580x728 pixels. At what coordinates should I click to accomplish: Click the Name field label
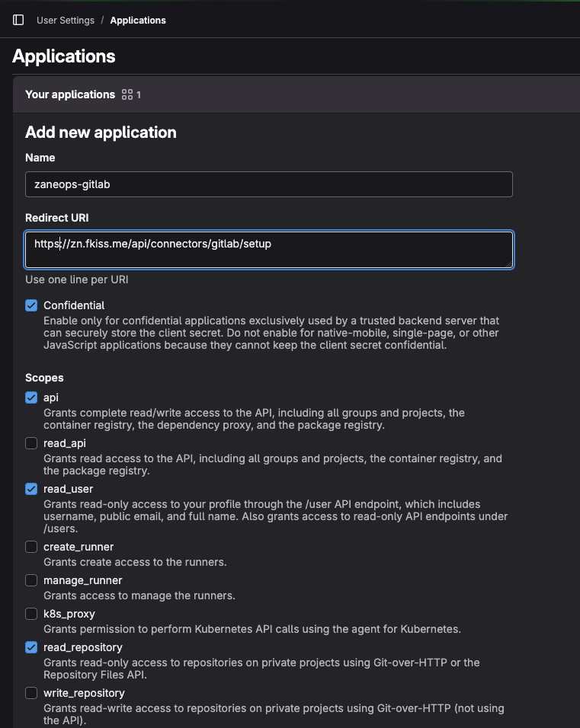click(40, 158)
